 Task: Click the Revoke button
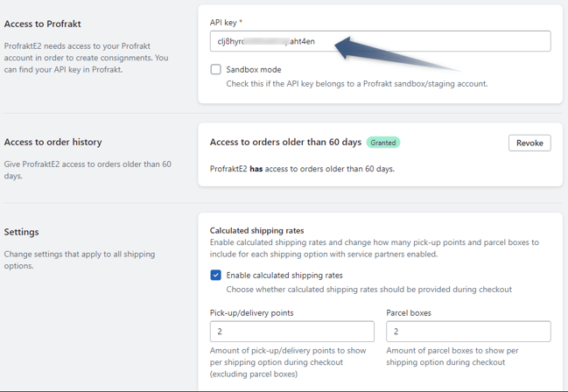click(x=529, y=143)
